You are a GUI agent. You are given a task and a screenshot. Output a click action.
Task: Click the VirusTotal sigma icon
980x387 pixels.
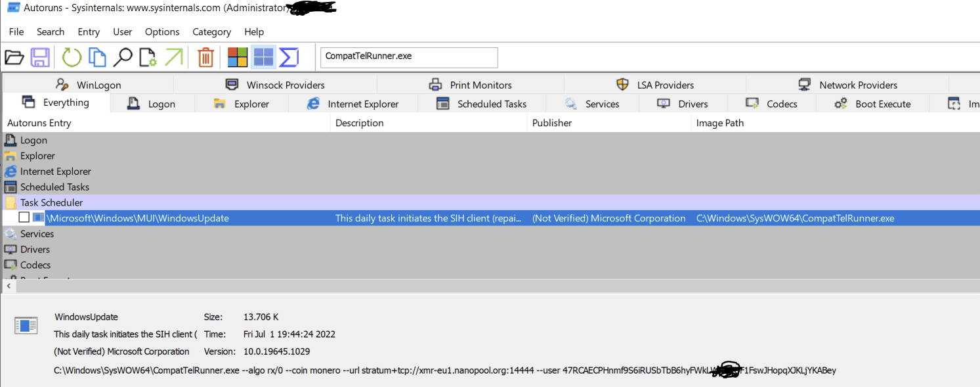289,57
